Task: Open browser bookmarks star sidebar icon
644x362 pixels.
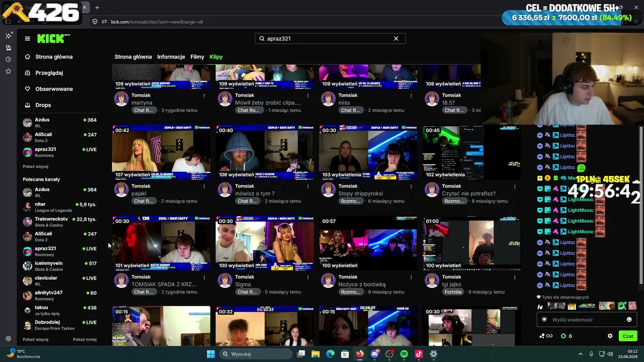Action: pos(8,71)
